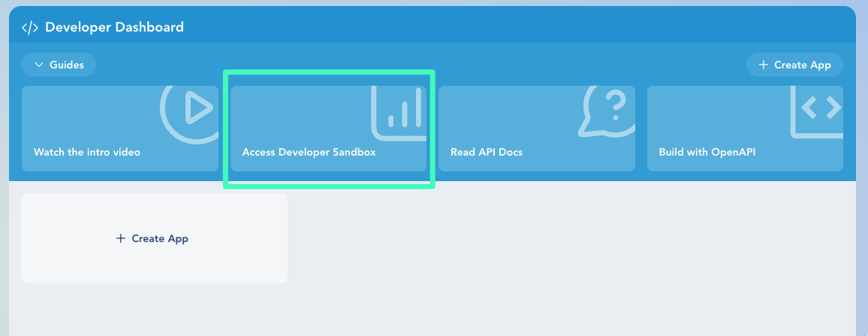Click the code arrows icon on OpenAPI card
868x336 pixels.
[816, 111]
